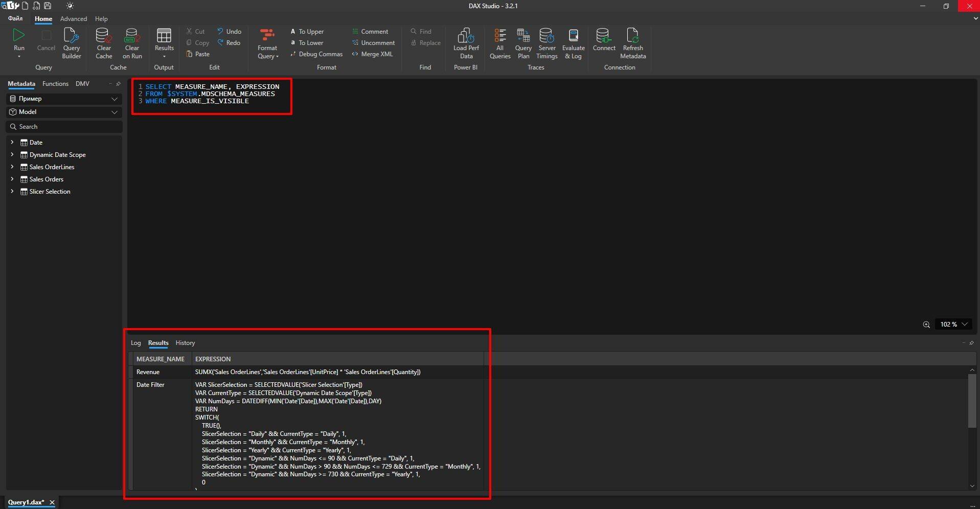Select the Functions pane tab
Screen dimensions: 980x509
coord(55,84)
